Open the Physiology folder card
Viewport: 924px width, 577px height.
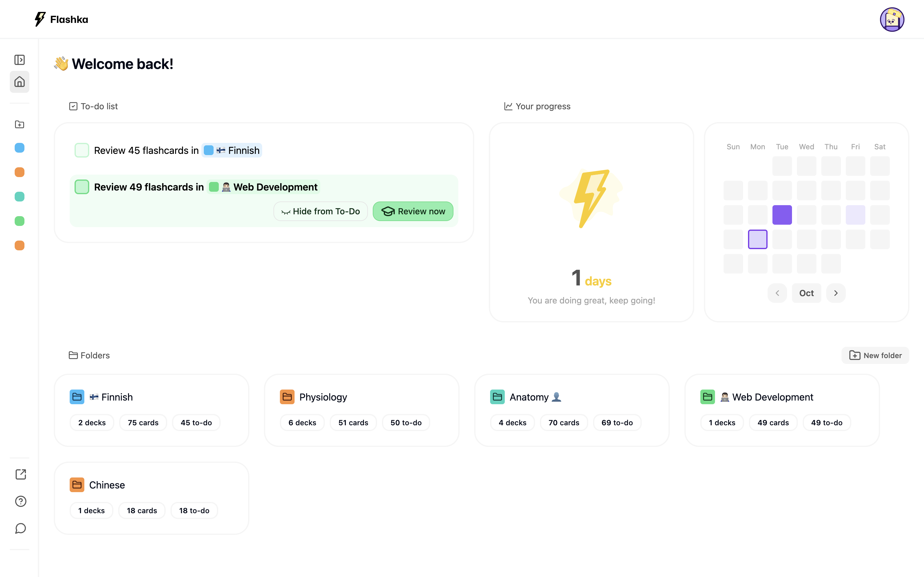[x=361, y=410]
